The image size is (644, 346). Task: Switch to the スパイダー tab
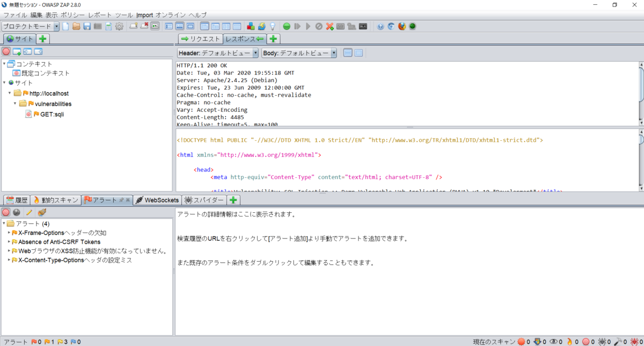click(204, 200)
